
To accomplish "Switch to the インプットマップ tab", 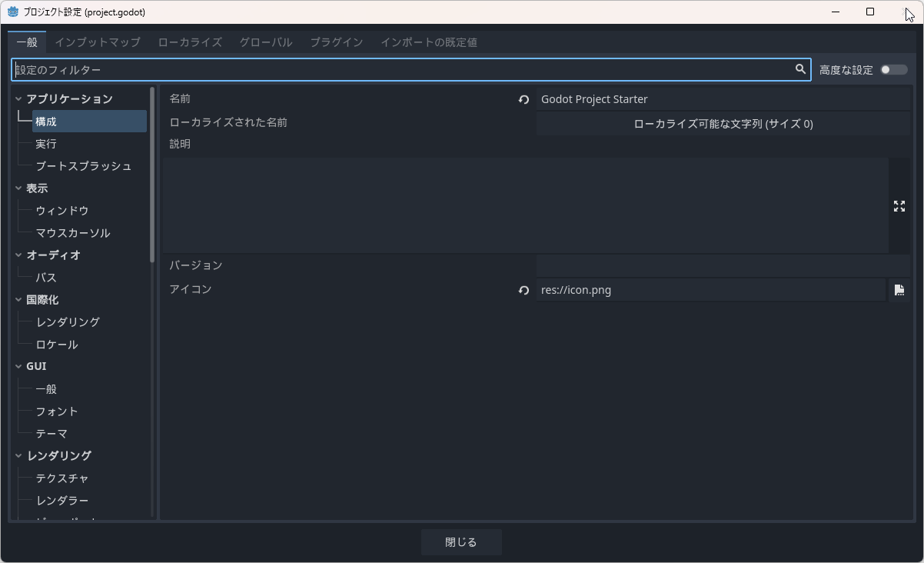I will click(x=98, y=42).
